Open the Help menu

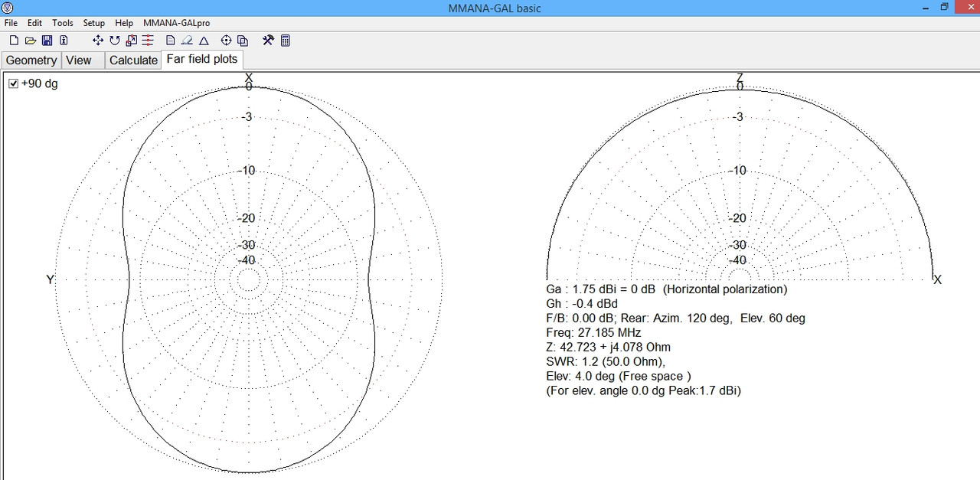pyautogui.click(x=124, y=23)
